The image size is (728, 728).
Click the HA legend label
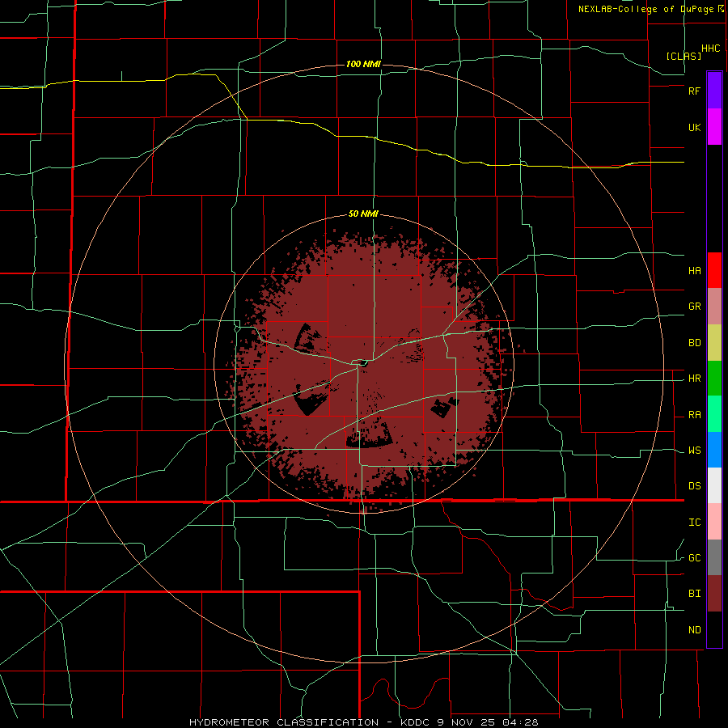tap(694, 270)
